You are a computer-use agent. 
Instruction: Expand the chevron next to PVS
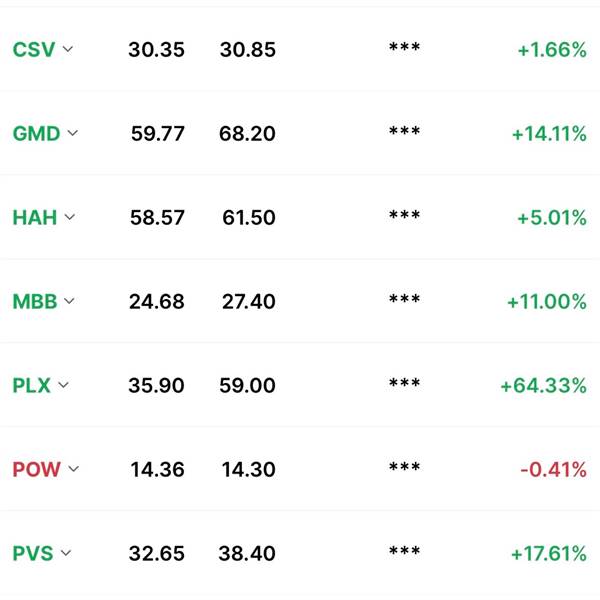point(66,552)
